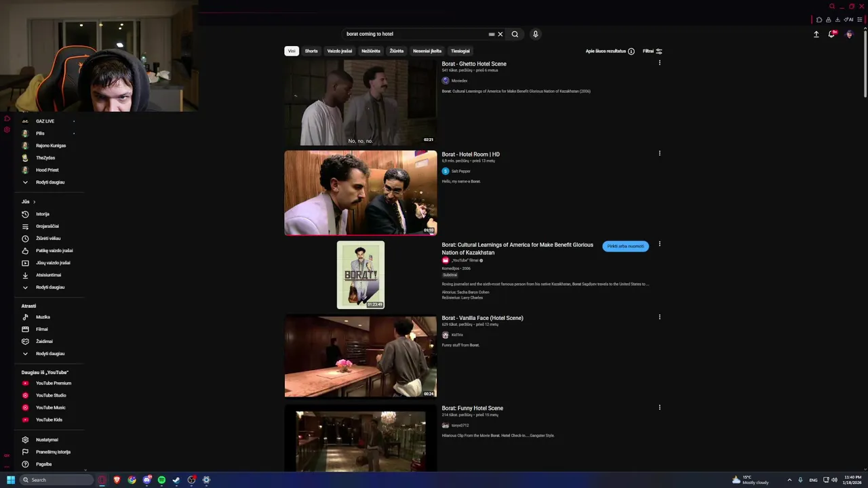Image resolution: width=868 pixels, height=488 pixels.
Task: Open Salt Pepper channel link
Action: click(460, 171)
